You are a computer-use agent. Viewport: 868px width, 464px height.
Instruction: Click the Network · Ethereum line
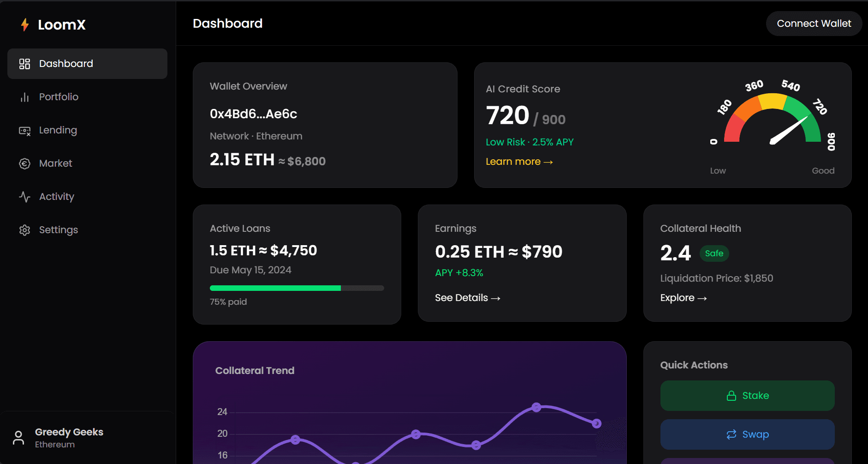coord(256,136)
